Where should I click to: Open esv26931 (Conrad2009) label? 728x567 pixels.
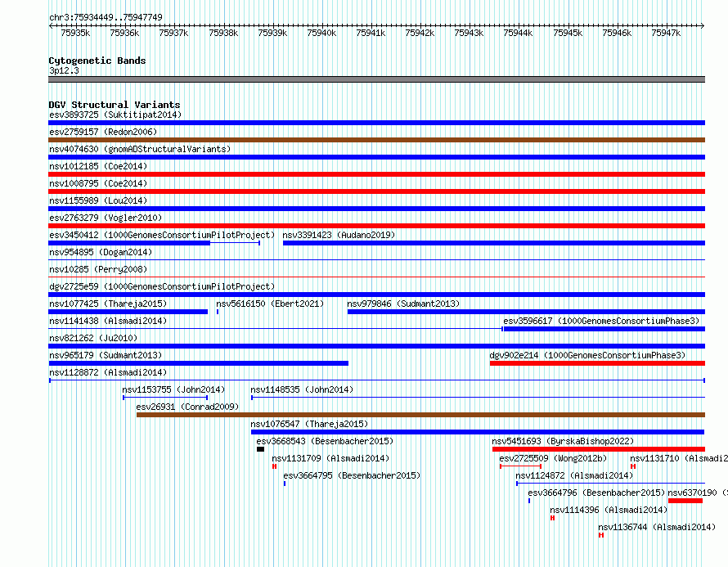[x=187, y=407]
